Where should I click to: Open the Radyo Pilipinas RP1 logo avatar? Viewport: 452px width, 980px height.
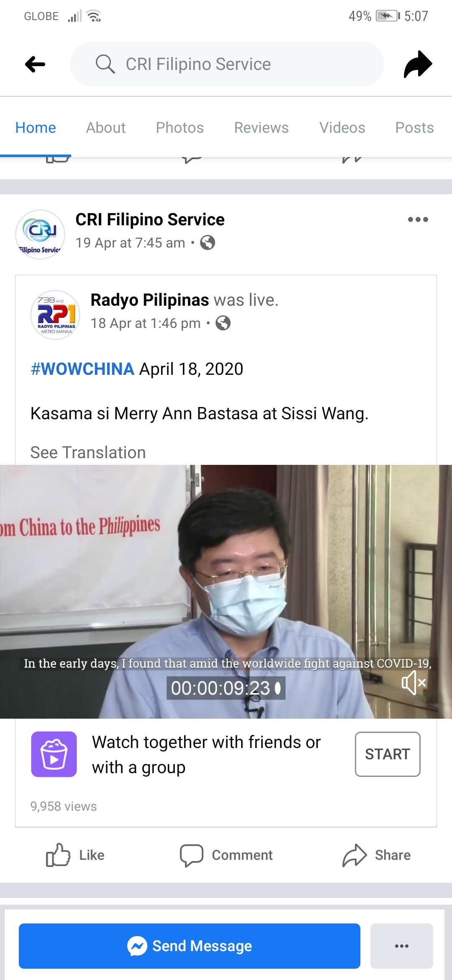tap(56, 315)
